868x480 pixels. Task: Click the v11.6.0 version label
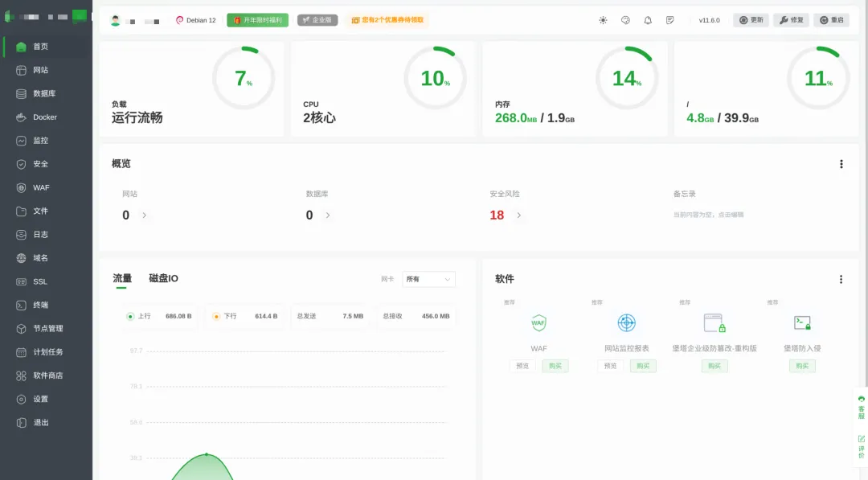pos(709,20)
